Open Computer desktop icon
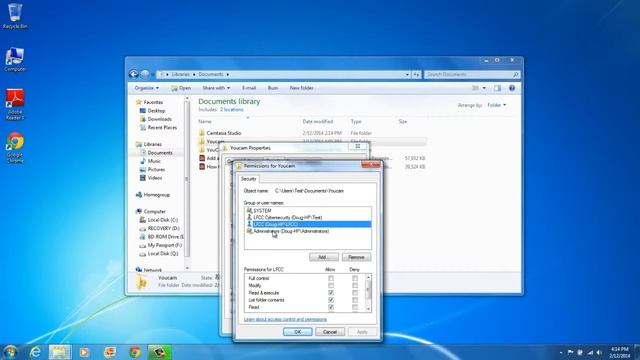Screen dimensions: 640x360 (x=15, y=60)
